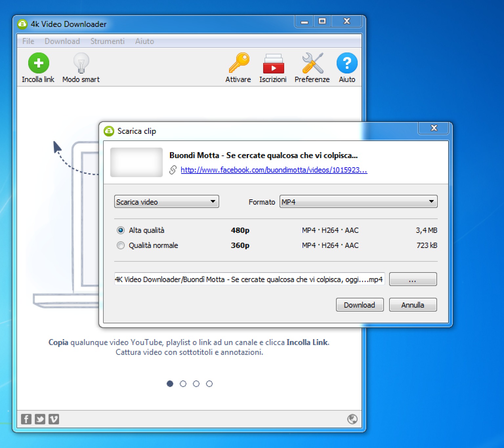The height and width of the screenshot is (448, 504).
Task: Open the Iscrizioni subscriptions icon
Action: (x=273, y=63)
